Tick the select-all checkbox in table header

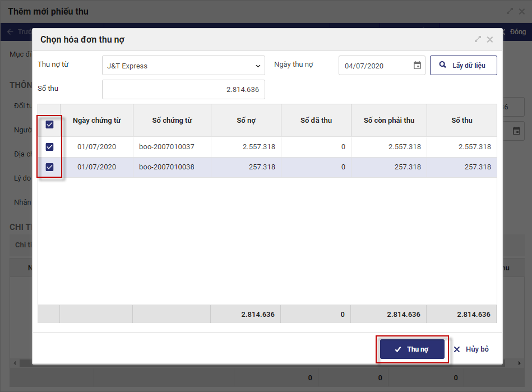click(49, 124)
